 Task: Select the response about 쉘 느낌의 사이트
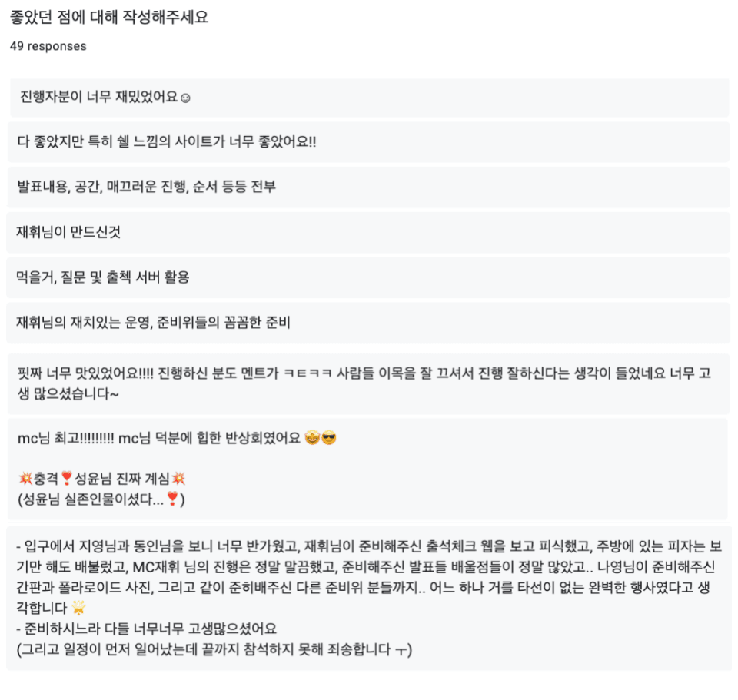[x=368, y=141]
